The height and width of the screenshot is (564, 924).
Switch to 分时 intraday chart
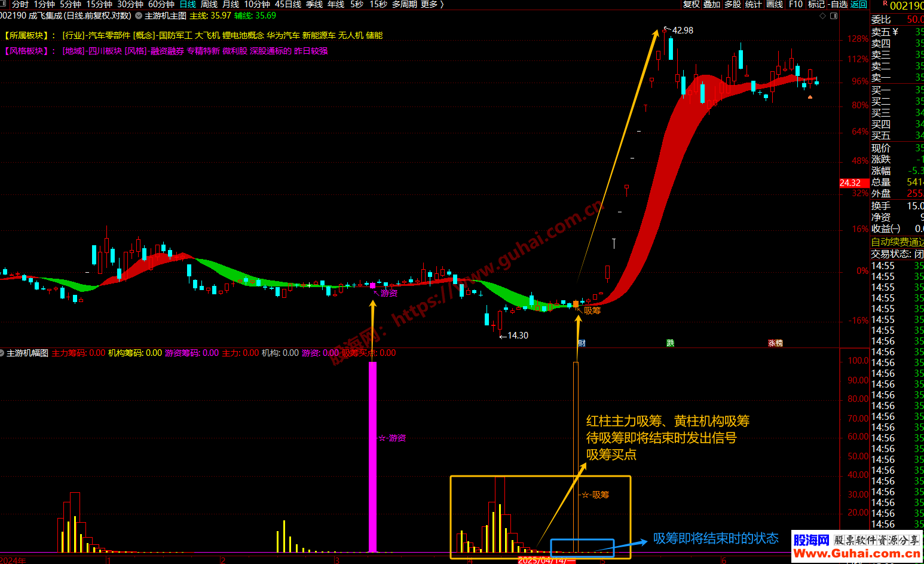point(20,4)
